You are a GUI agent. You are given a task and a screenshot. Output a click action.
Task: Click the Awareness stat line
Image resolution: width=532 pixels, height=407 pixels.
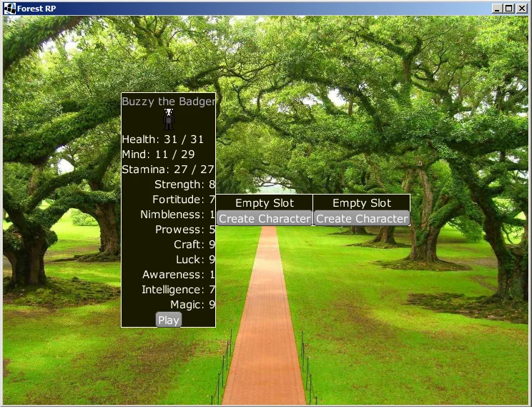point(179,274)
